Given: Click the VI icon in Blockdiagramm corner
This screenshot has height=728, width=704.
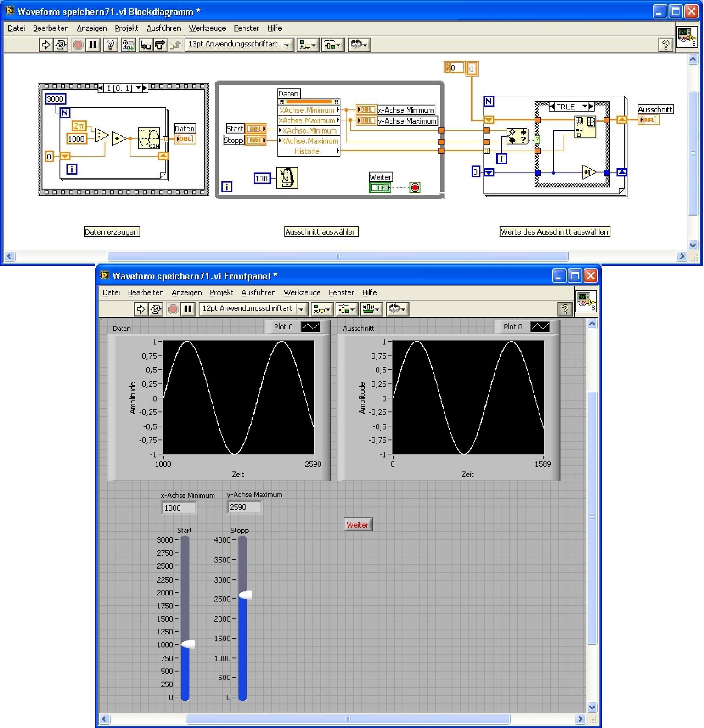Looking at the screenshot, I should click(x=687, y=37).
